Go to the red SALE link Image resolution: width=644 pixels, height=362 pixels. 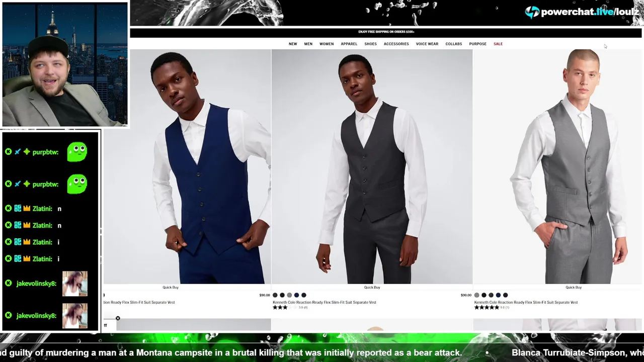[x=498, y=44]
